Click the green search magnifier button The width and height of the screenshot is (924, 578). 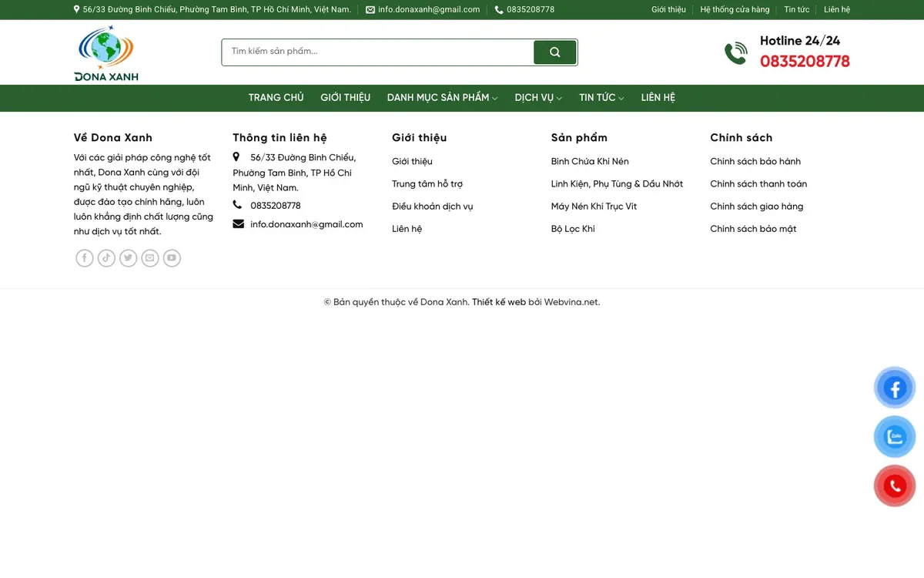click(x=554, y=52)
